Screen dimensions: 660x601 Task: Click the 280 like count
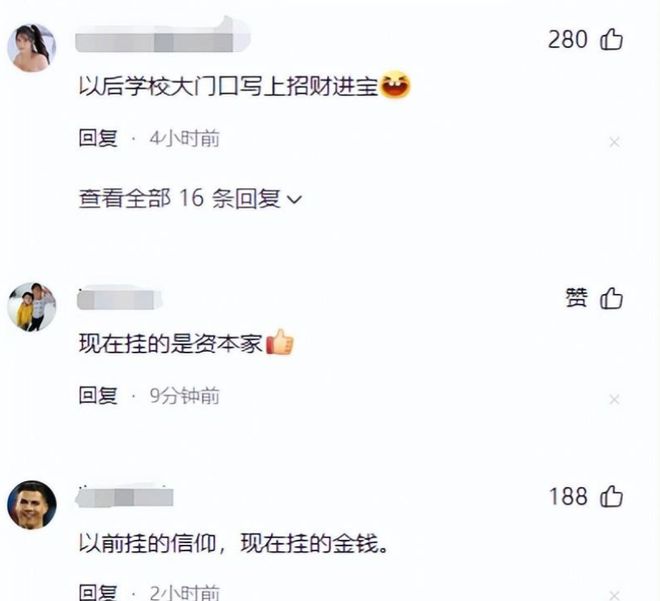[567, 40]
